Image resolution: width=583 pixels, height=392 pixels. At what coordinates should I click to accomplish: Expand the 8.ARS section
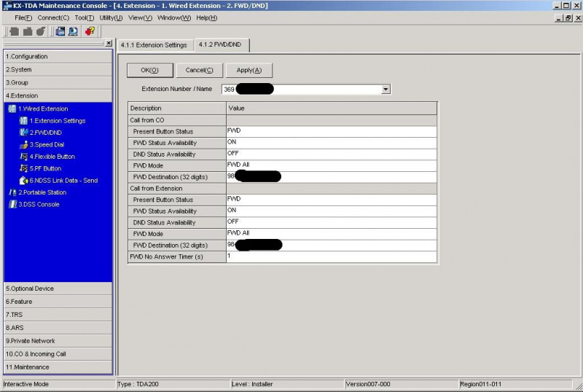pos(58,328)
